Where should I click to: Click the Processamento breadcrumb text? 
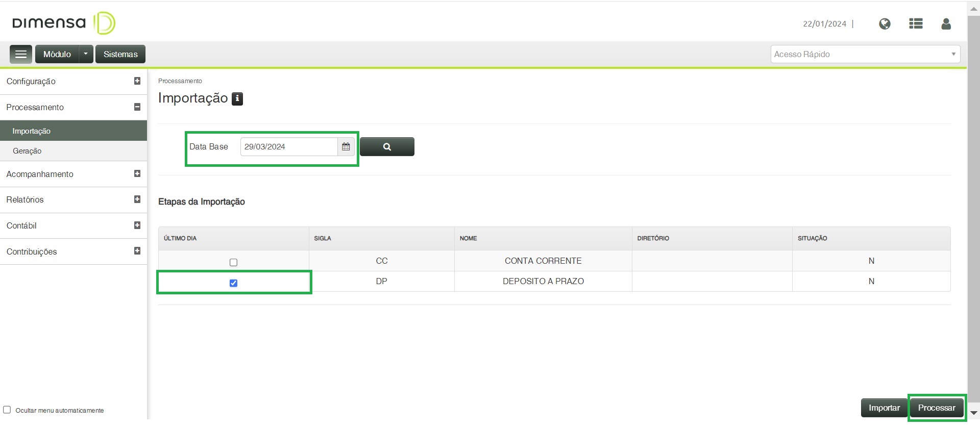(180, 81)
